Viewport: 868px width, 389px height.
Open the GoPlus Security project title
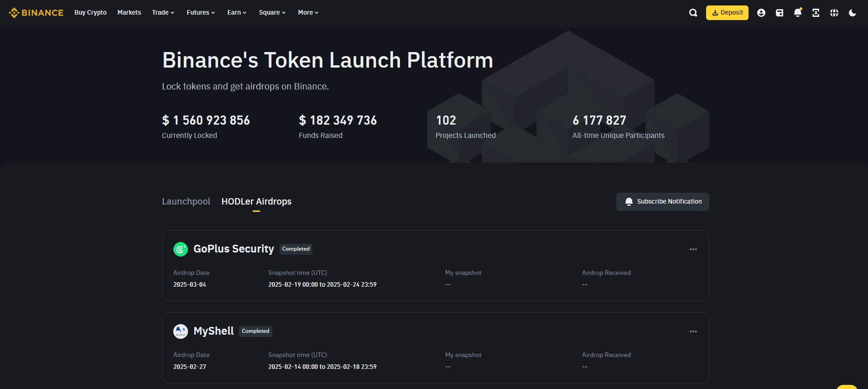click(234, 249)
